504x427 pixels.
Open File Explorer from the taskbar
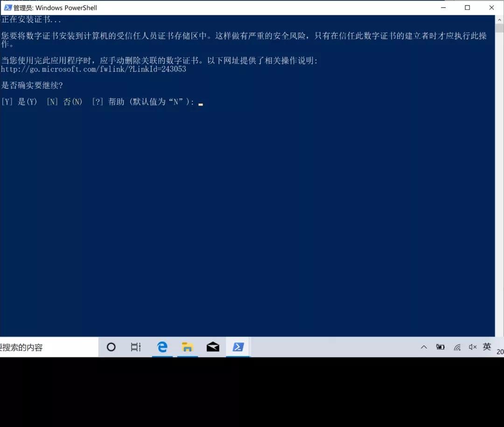point(187,347)
